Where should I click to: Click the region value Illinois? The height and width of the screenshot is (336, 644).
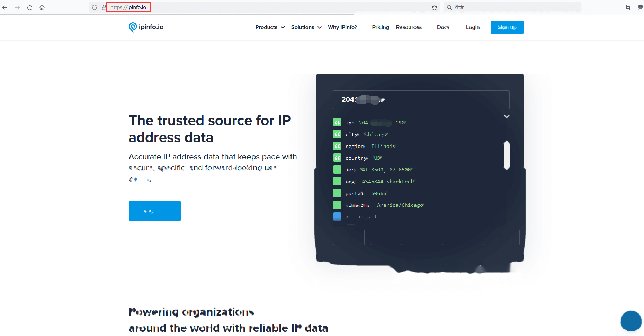(x=383, y=146)
